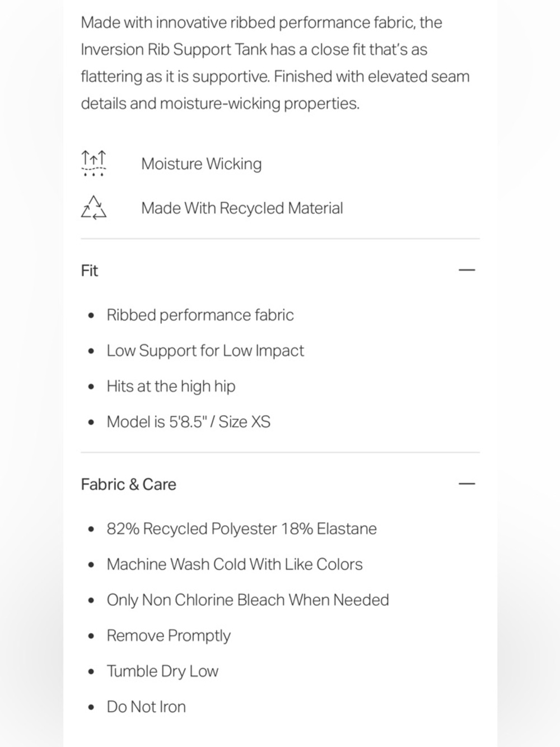Click the Fit section heading

(90, 271)
